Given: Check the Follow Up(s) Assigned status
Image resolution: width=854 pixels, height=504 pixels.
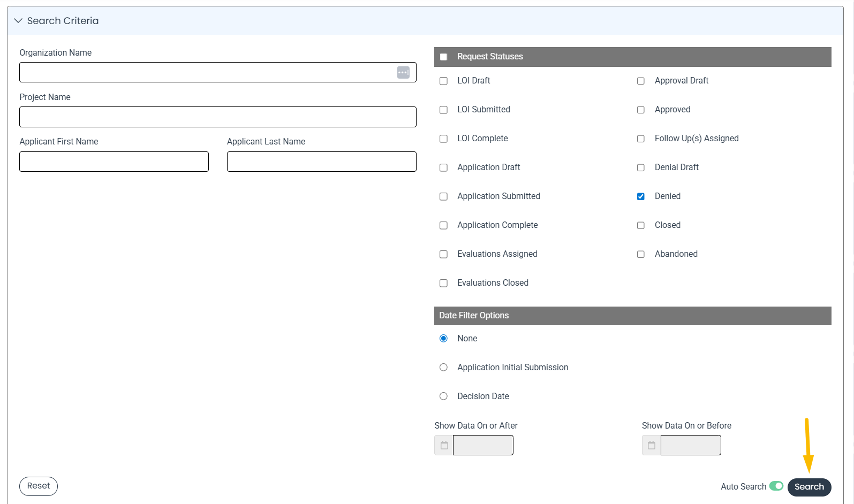Looking at the screenshot, I should 640,139.
